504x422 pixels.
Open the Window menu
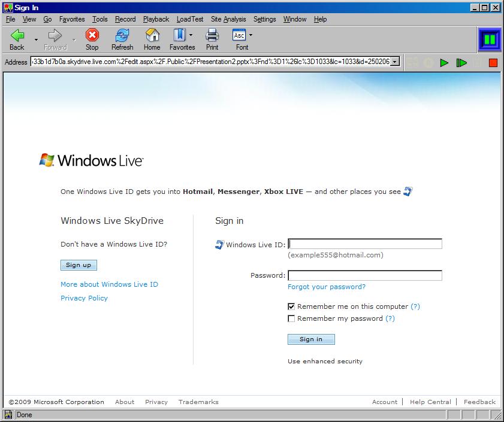(x=295, y=19)
